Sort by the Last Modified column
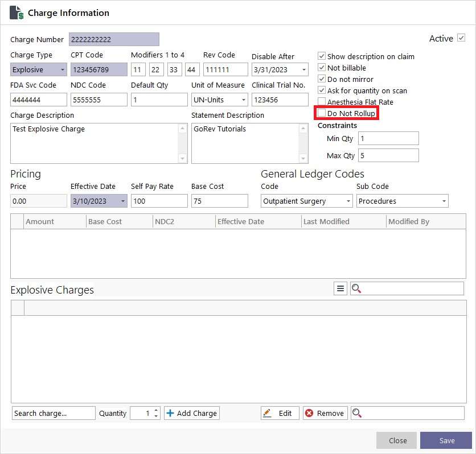Image resolution: width=476 pixels, height=454 pixels. (344, 221)
